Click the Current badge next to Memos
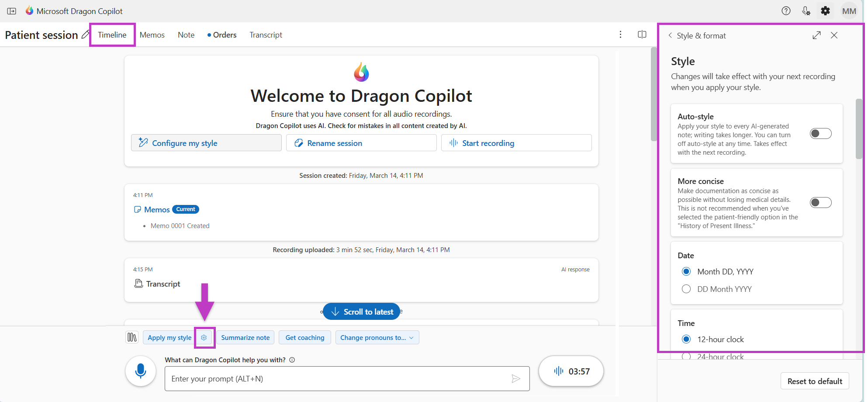This screenshot has width=868, height=402. coord(186,209)
